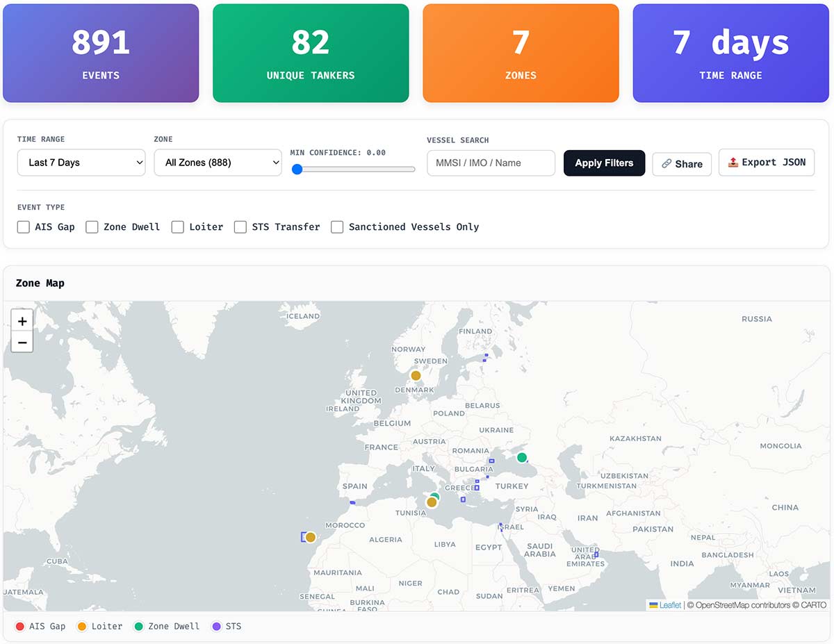The image size is (834, 644).
Task: Click the green Zone Dwell legend dot
Action: coord(138,627)
